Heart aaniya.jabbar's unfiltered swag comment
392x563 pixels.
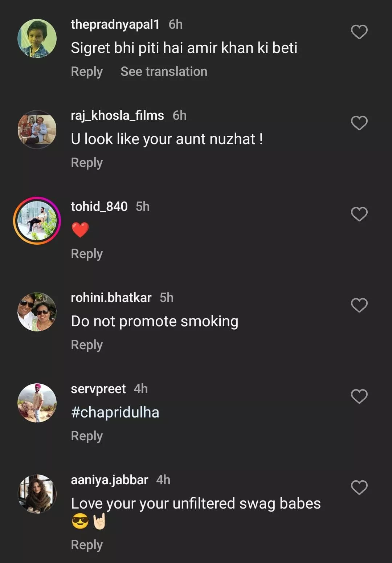[359, 487]
